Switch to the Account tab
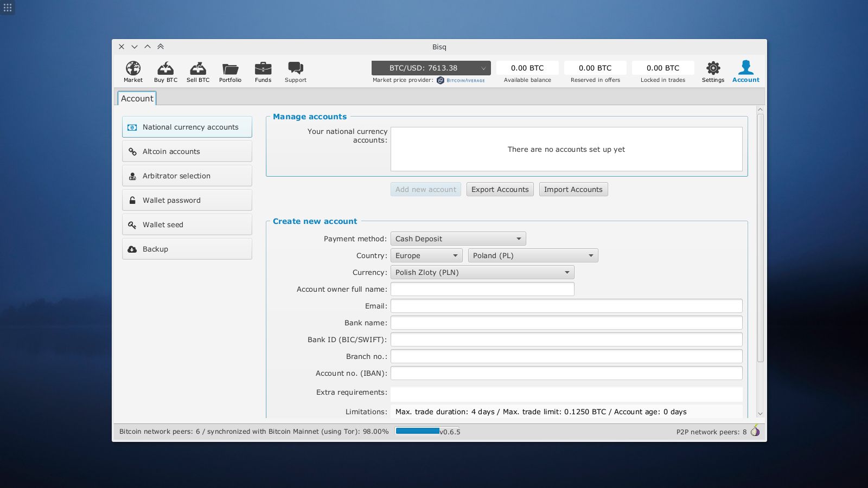Screen dimensions: 868x488 (137, 98)
